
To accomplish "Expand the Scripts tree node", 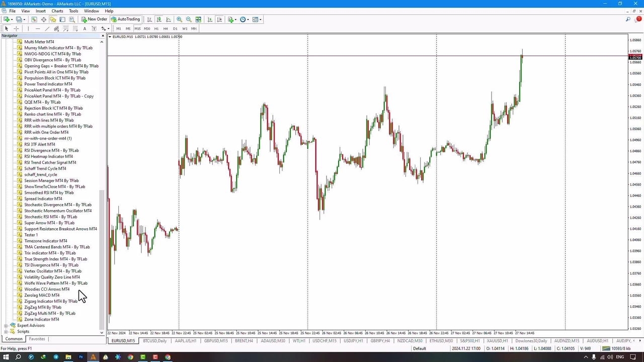I will [6, 331].
